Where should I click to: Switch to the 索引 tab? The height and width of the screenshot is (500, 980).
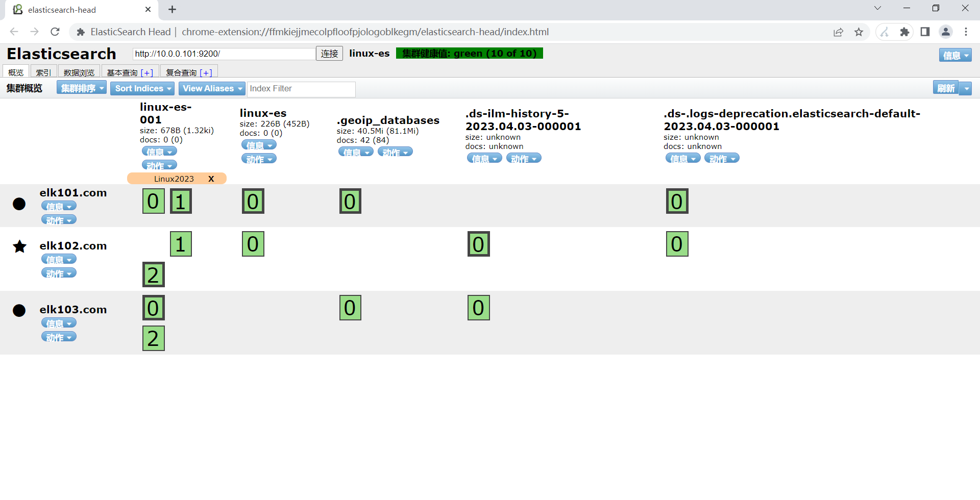tap(43, 72)
